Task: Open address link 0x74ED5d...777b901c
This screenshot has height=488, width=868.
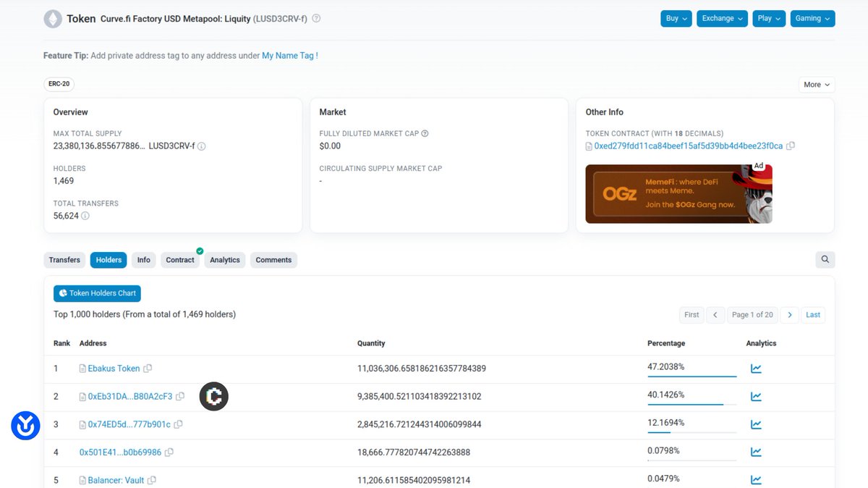Action: [x=129, y=424]
